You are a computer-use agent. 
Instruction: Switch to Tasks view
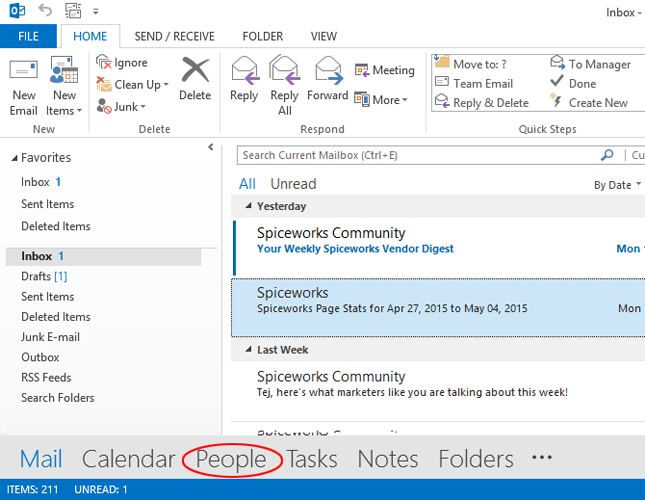(x=312, y=459)
